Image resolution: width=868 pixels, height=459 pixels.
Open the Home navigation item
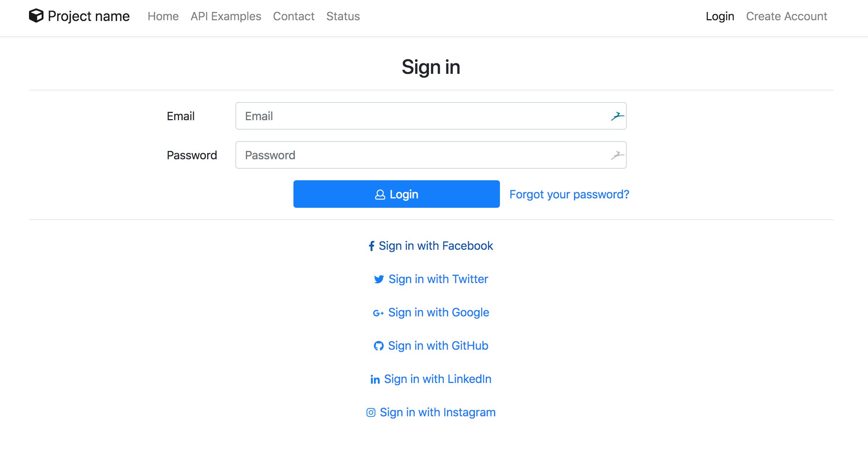[x=163, y=16]
